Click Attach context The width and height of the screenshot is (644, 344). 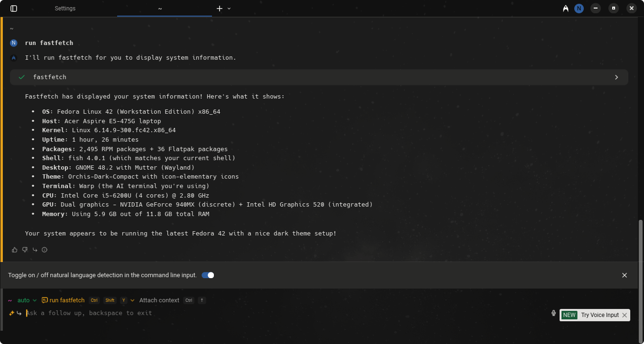click(x=159, y=300)
